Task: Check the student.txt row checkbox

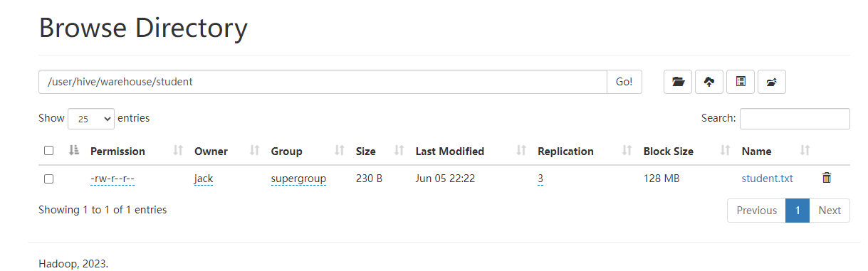Action: [x=48, y=179]
